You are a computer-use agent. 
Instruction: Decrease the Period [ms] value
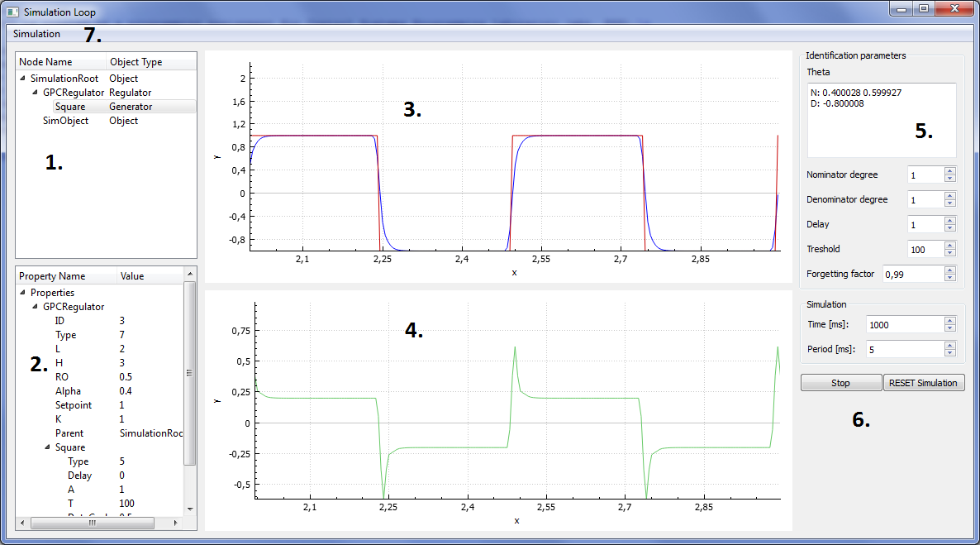pyautogui.click(x=949, y=353)
